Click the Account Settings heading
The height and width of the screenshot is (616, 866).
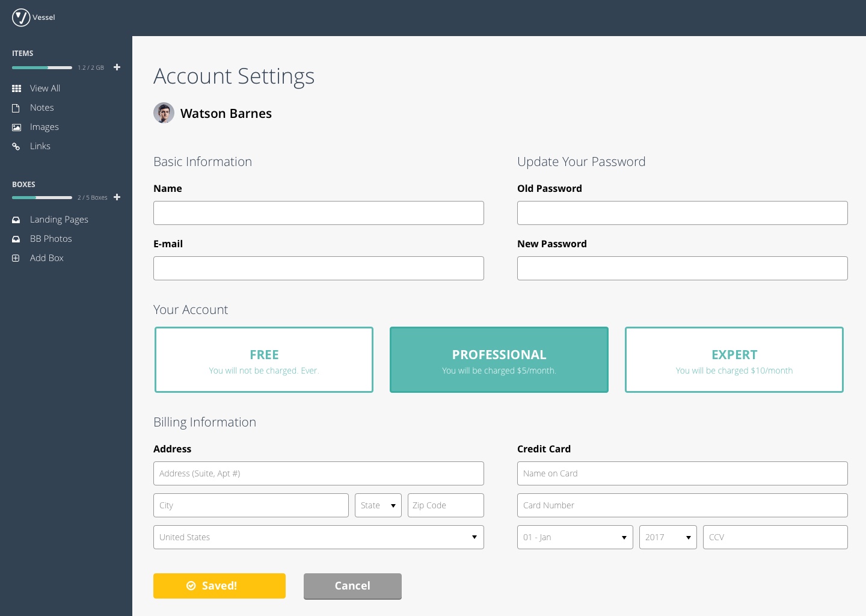coord(234,76)
